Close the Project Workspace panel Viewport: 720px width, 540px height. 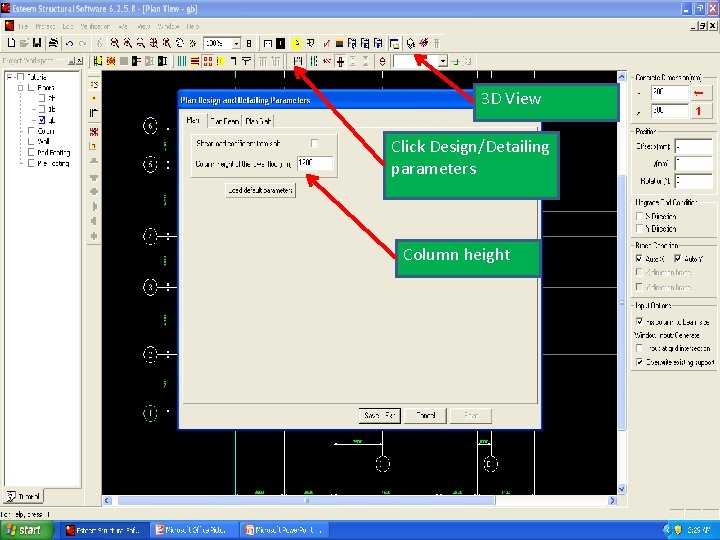coord(79,61)
